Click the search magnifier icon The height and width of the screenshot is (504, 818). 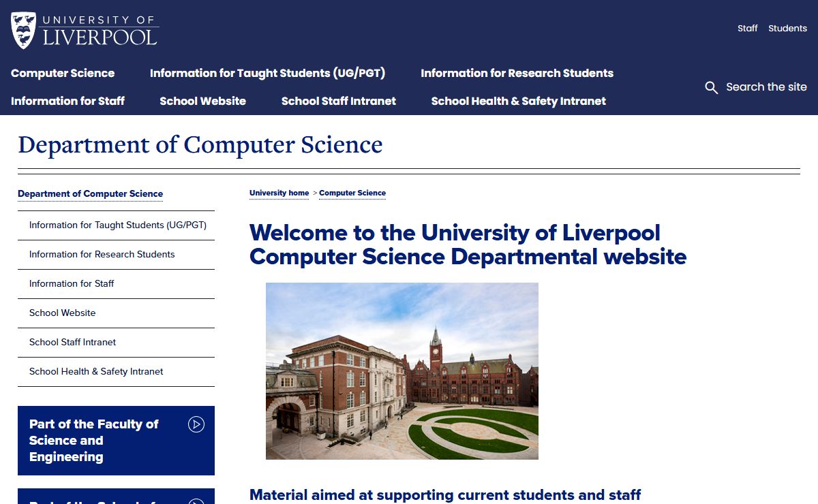pyautogui.click(x=711, y=87)
